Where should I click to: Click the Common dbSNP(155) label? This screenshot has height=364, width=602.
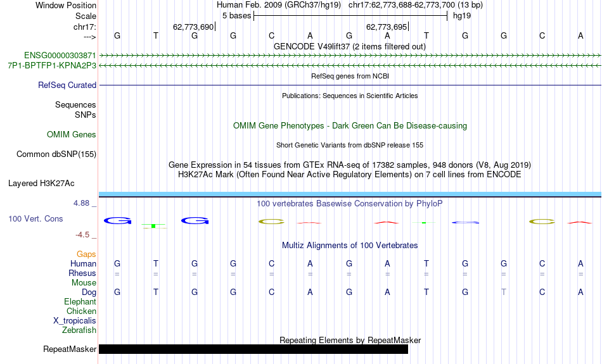(56, 154)
